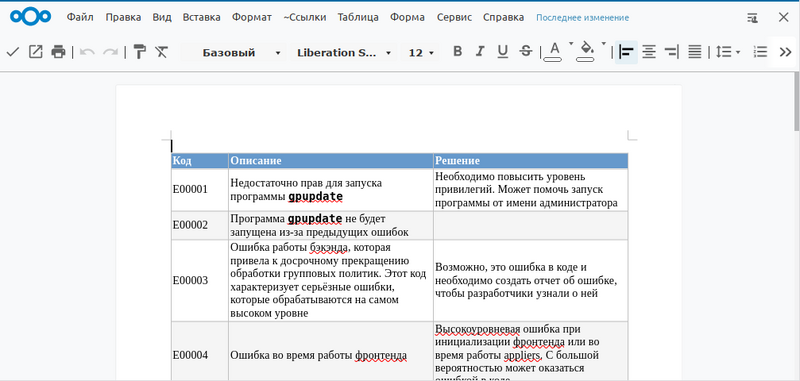This screenshot has width=800, height=381.
Task: Click the Nextcloud logo icon
Action: point(31,17)
